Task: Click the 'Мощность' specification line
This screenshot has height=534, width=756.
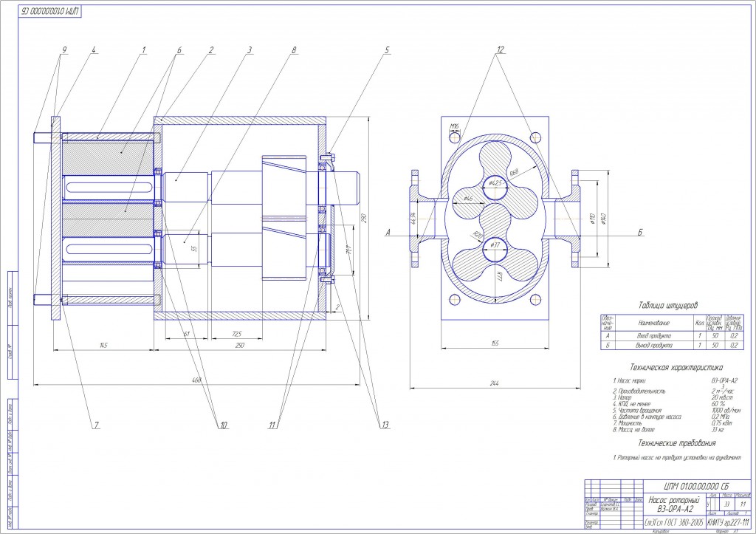Action: coord(627,422)
